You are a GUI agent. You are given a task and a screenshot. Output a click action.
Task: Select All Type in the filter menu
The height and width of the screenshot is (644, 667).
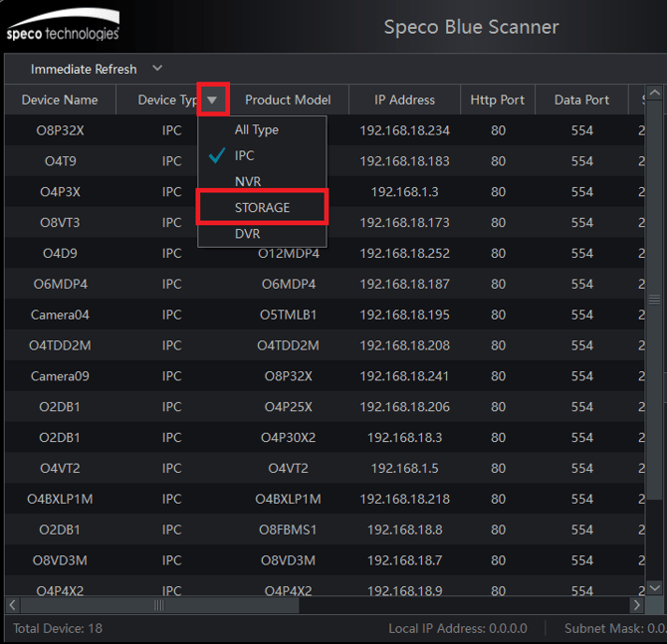click(x=256, y=130)
